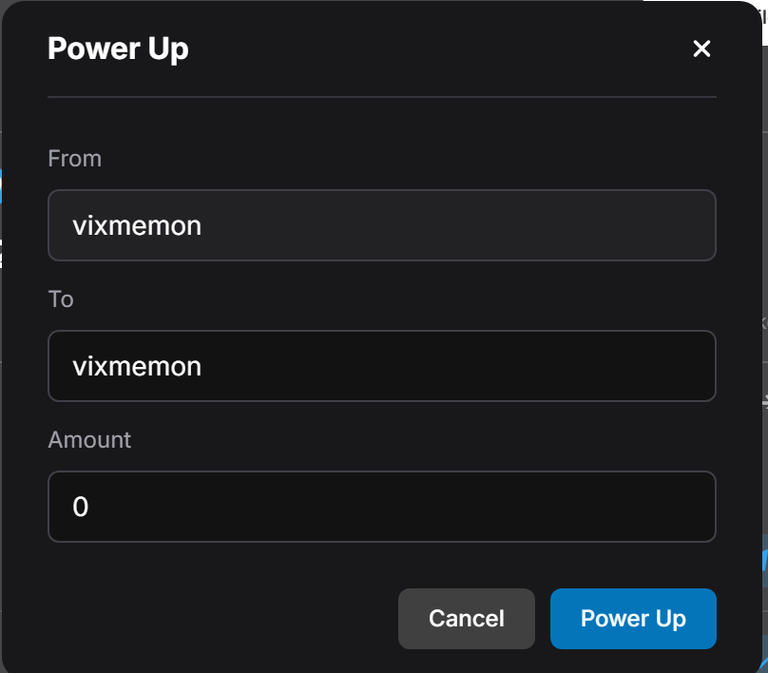
Task: Confirm with the blue Power Up button
Action: [x=633, y=618]
